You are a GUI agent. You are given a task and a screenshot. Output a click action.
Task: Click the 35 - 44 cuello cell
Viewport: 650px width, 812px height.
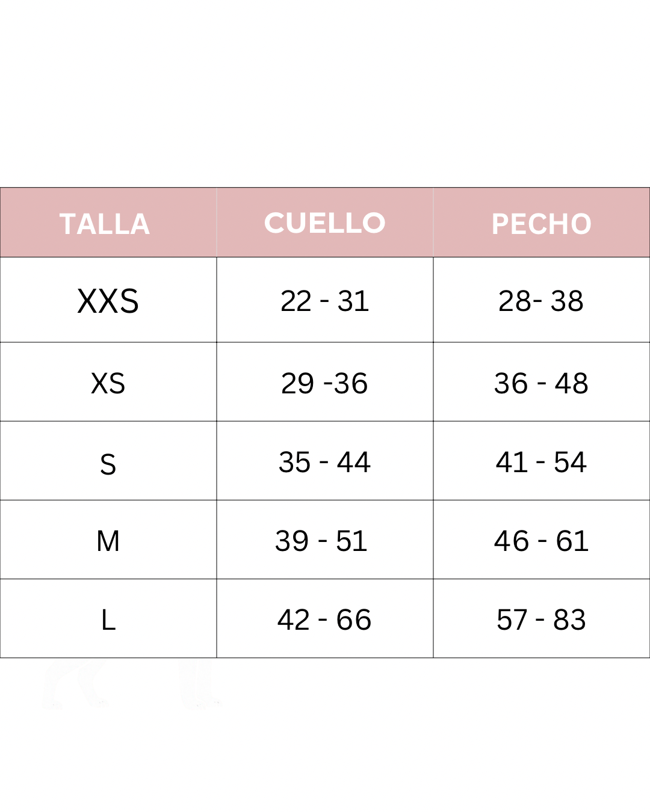(x=324, y=462)
